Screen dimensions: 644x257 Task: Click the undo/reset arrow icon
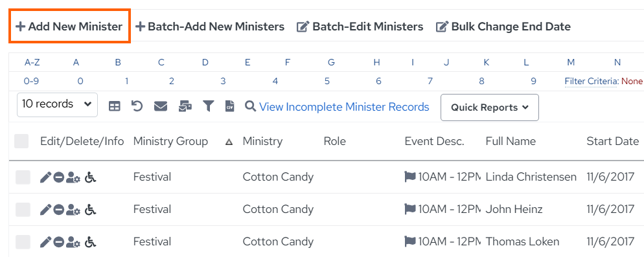point(137,106)
